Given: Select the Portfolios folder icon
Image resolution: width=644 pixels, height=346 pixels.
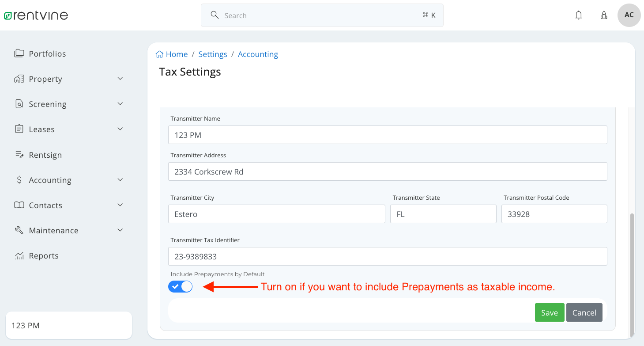Looking at the screenshot, I should [x=19, y=53].
